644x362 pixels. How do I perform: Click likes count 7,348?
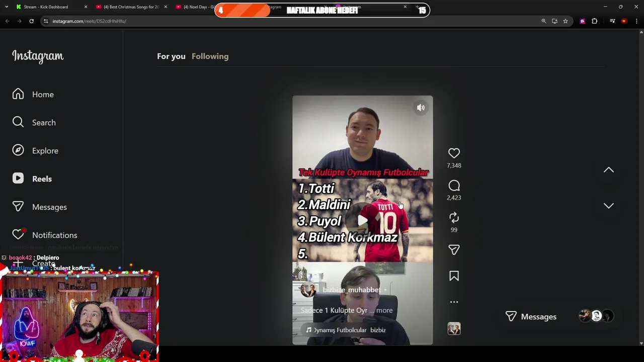click(x=454, y=165)
